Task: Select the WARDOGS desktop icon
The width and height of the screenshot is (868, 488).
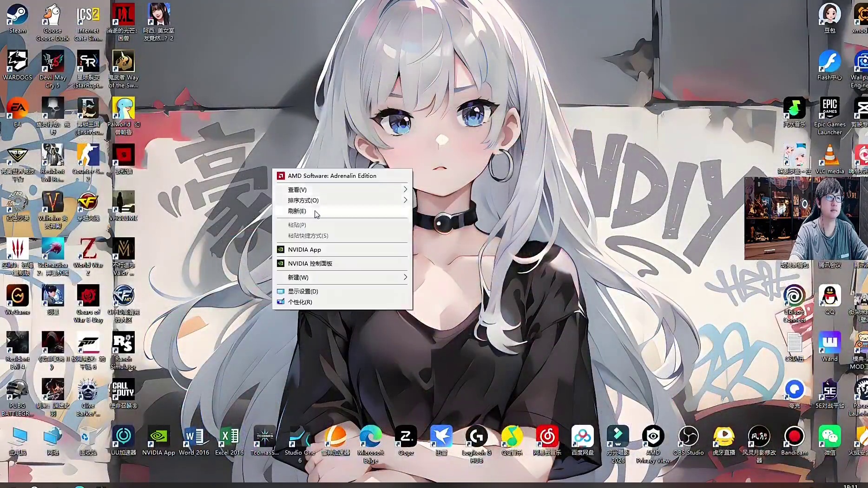Action: pos(18,65)
